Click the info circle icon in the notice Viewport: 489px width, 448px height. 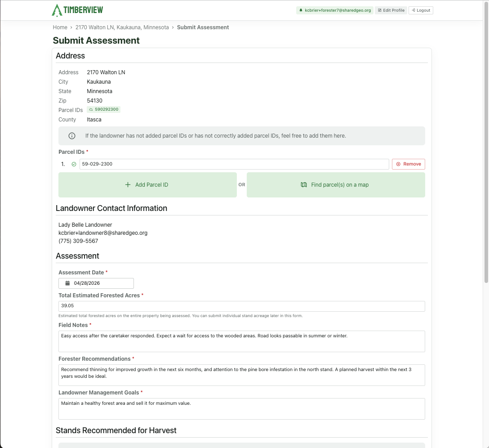[x=72, y=136]
